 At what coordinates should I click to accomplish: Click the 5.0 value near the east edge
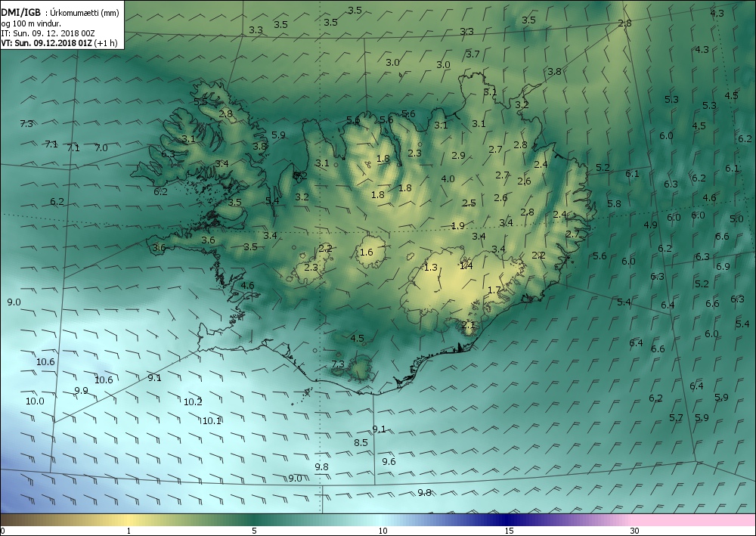pyautogui.click(x=736, y=218)
